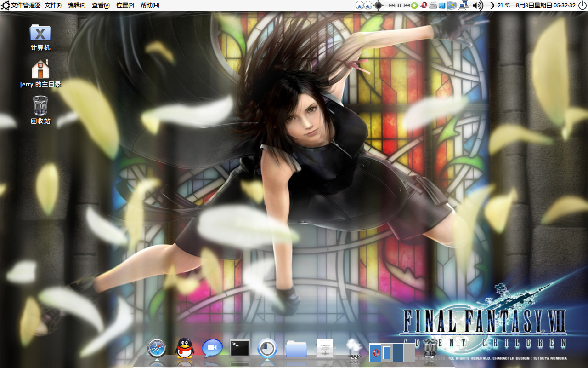Click the googly eyes applet in the panel
This screenshot has width=588, height=368.
pos(364,6)
